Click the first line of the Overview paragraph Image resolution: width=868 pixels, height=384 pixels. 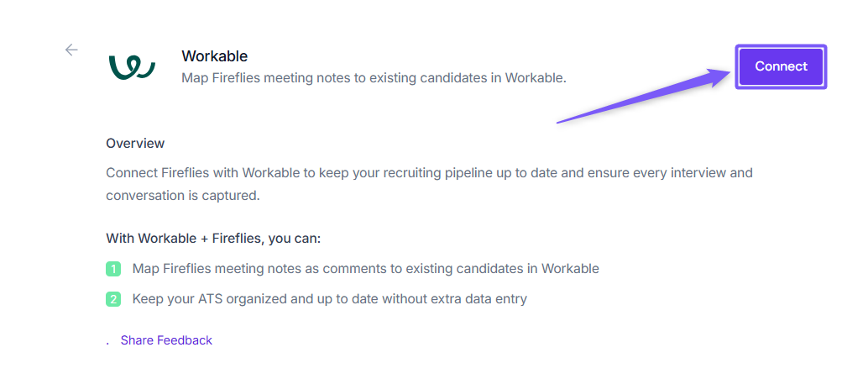(429, 173)
